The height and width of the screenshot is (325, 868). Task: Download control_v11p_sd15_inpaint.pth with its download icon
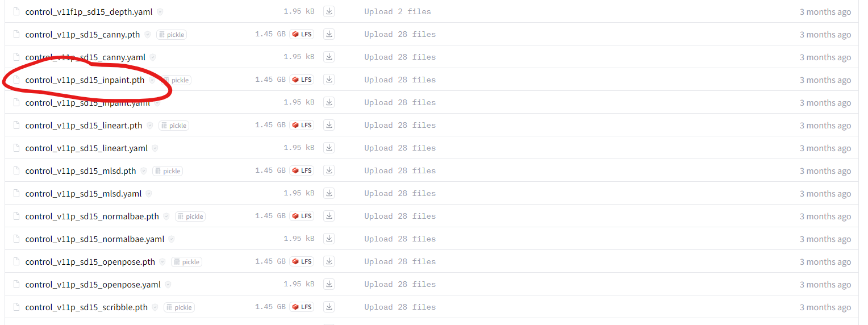tap(329, 80)
